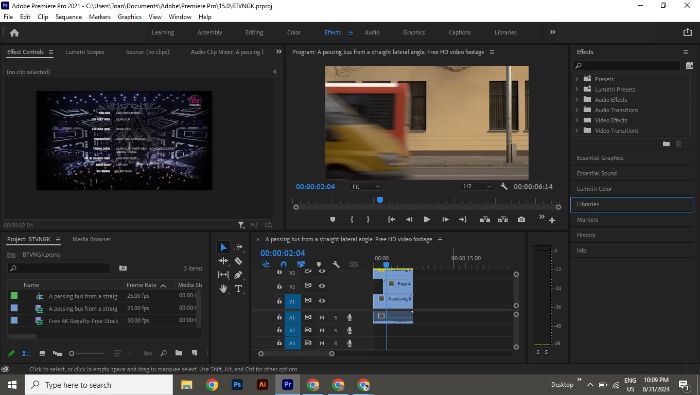Select the Hand tool
Viewport: 700px width, 395px height.
point(223,289)
